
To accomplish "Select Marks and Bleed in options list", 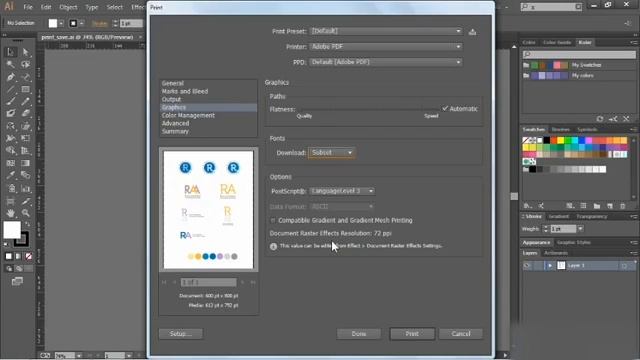I will pyautogui.click(x=185, y=91).
